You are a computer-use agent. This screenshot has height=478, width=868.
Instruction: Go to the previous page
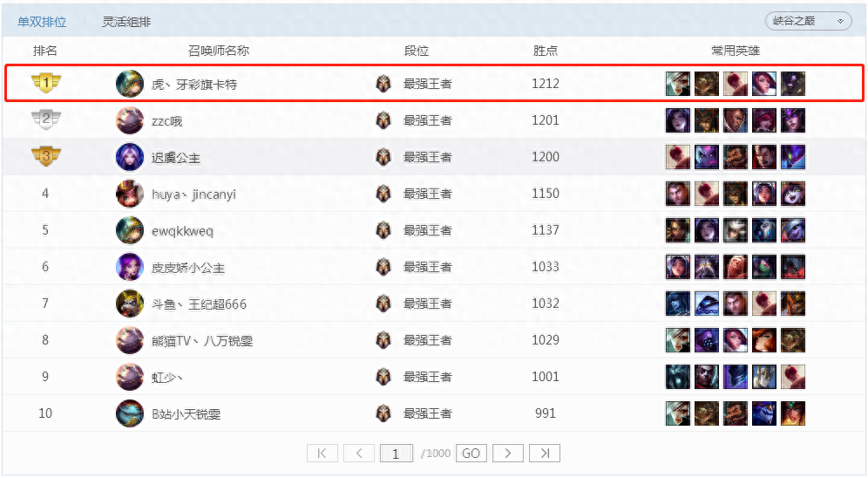coord(359,453)
